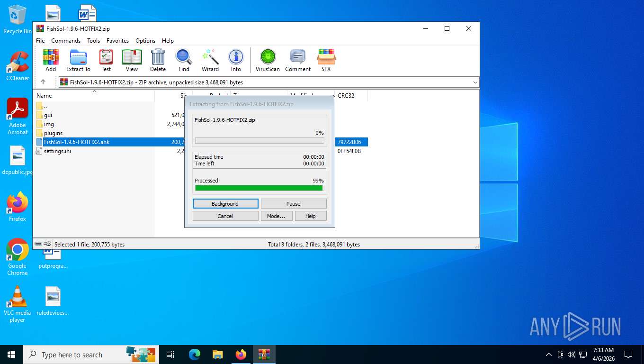Open the Extract To tool
Image resolution: width=644 pixels, height=364 pixels.
coord(78,60)
